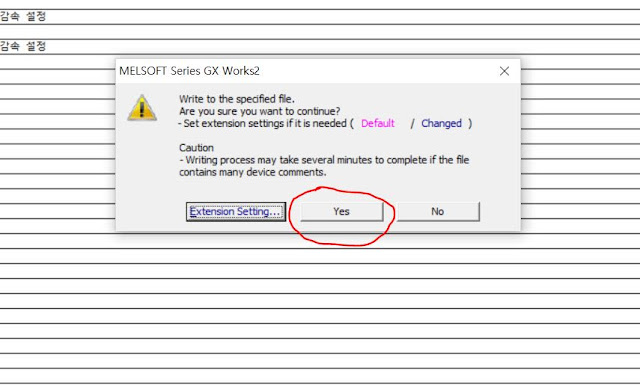640x385 pixels.
Task: Click the first '감속 설정' row
Action: tap(320, 17)
